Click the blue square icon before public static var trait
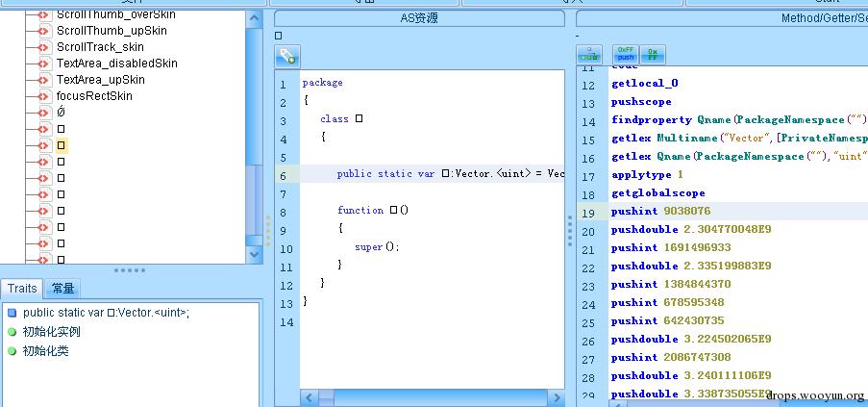Screen dimensions: 868x407 (x=12, y=313)
